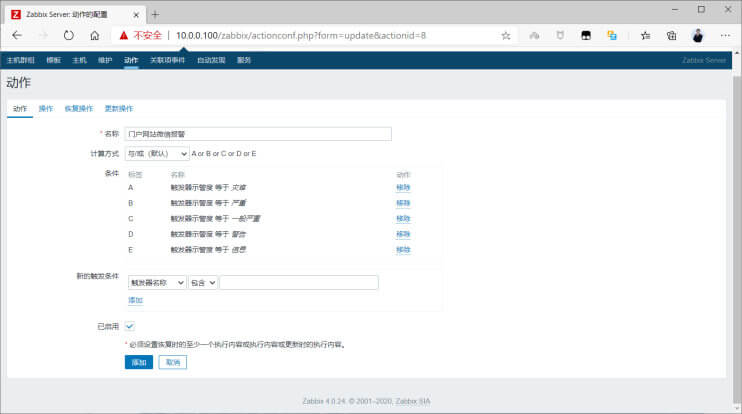Focus the new trigger condition value field
The height and width of the screenshot is (414, 742).
(299, 282)
